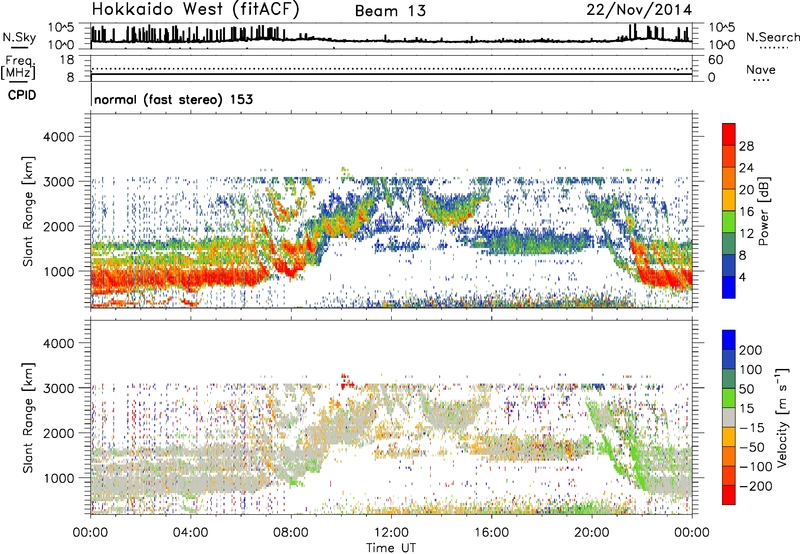The width and height of the screenshot is (800, 554).
Task: Click the date '22/Nov/2014'
Action: point(639,10)
